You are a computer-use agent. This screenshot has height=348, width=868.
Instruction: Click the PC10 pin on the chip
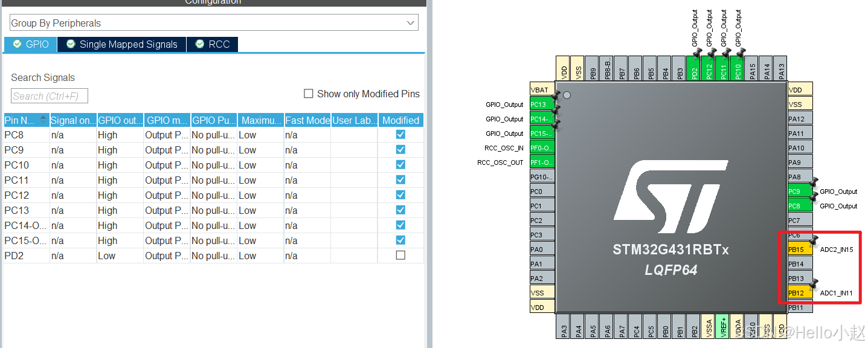738,68
